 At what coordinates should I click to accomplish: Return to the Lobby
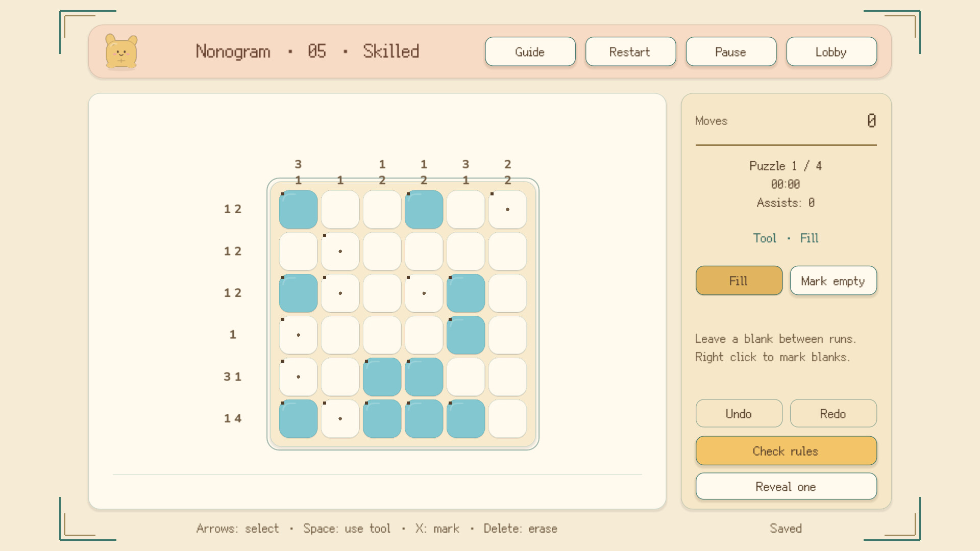831,52
